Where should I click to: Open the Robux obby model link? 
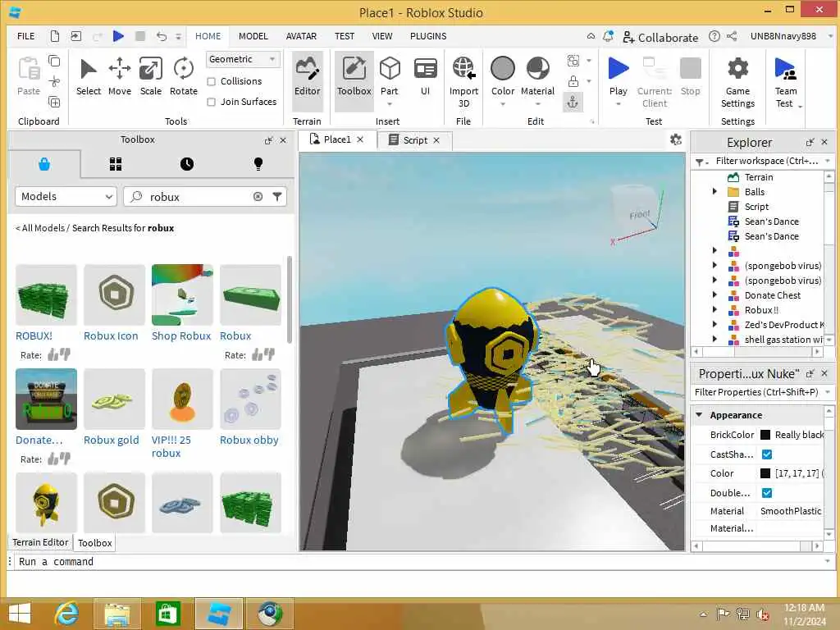[249, 440]
